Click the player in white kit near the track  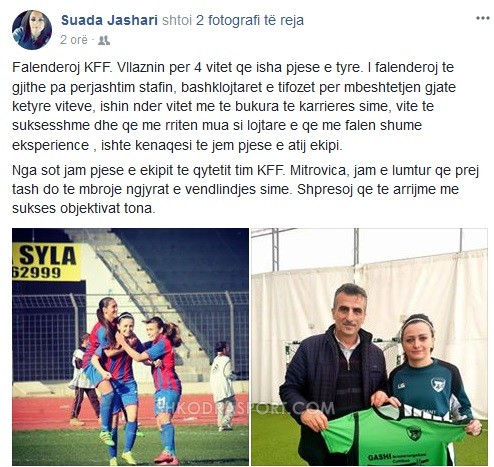click(x=222, y=386)
